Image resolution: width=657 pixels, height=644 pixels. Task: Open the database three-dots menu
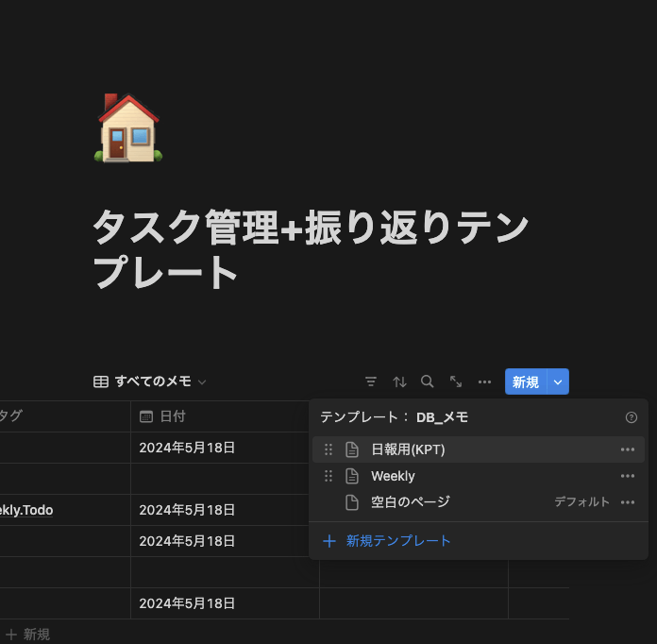coord(484,381)
